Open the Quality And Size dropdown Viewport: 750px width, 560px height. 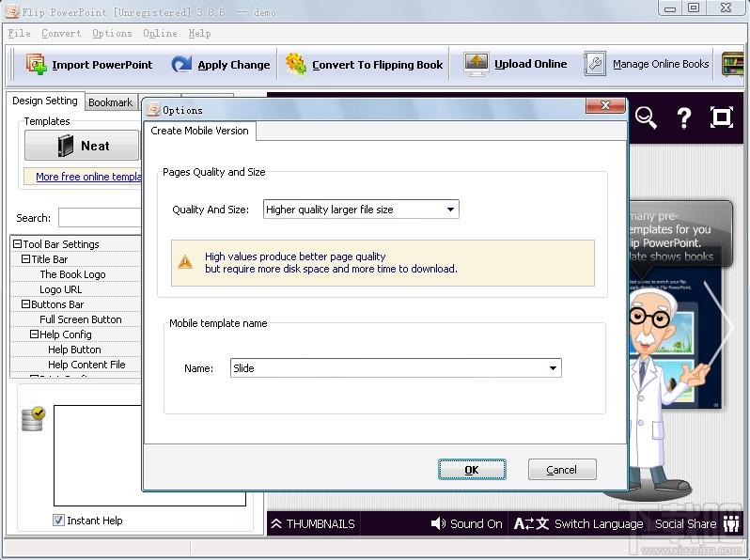pos(361,210)
